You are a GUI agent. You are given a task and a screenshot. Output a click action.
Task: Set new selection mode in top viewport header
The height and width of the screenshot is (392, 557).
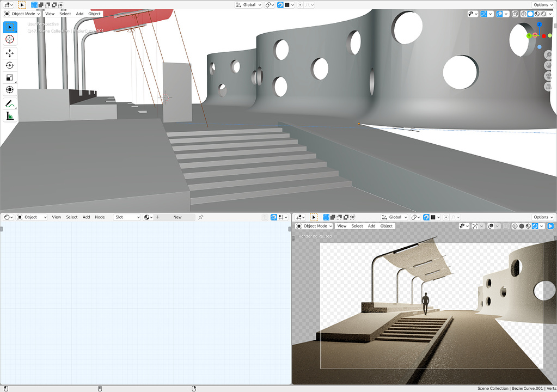point(34,5)
